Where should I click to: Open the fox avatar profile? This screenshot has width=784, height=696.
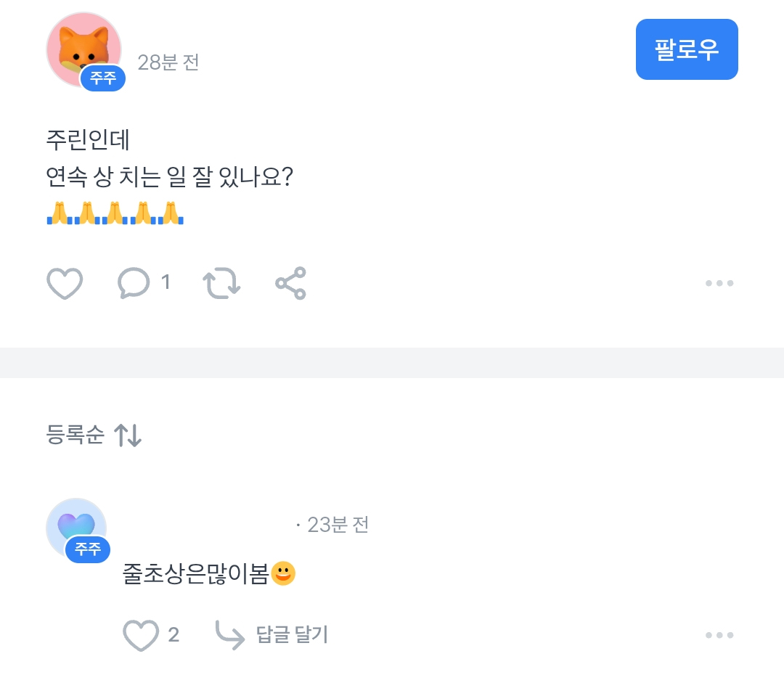coord(82,45)
